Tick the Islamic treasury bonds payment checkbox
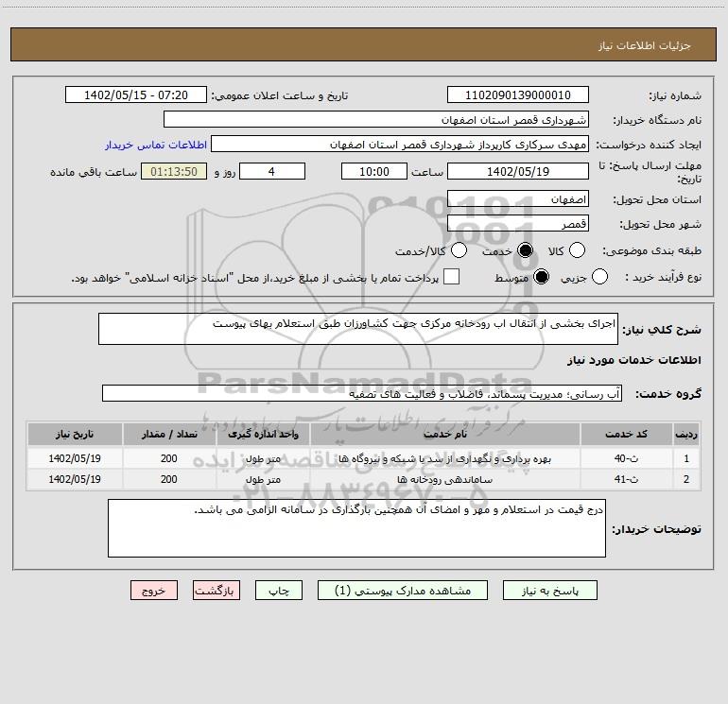 point(451,277)
